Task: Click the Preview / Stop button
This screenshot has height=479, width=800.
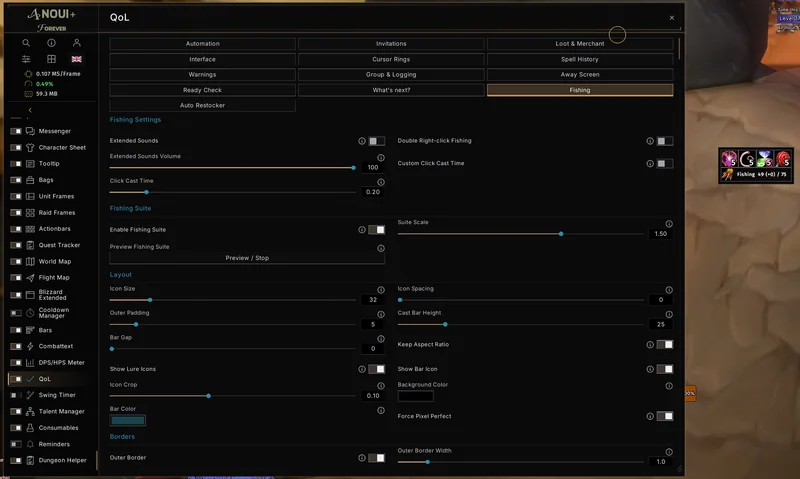Action: tap(247, 258)
